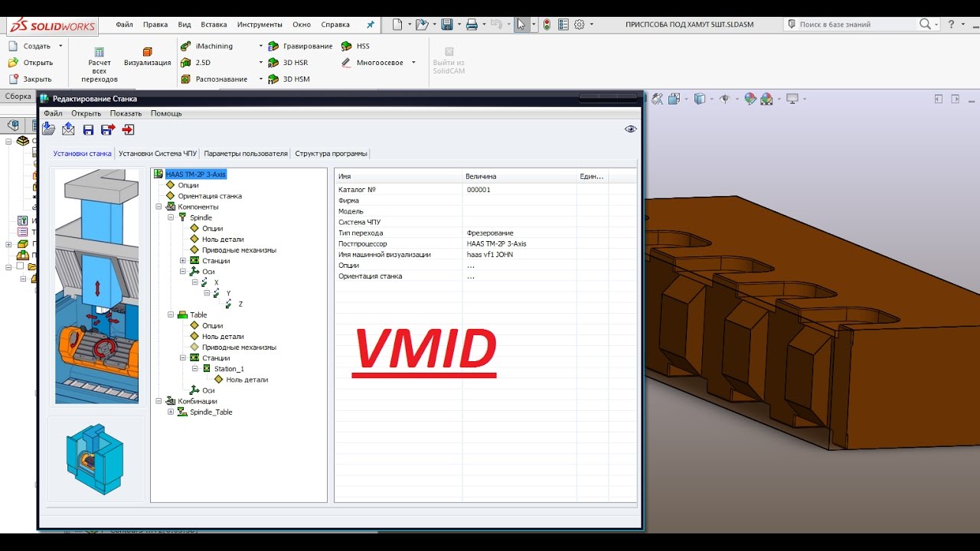The height and width of the screenshot is (551, 980).
Task: Open the iMachining tool
Action: point(207,46)
